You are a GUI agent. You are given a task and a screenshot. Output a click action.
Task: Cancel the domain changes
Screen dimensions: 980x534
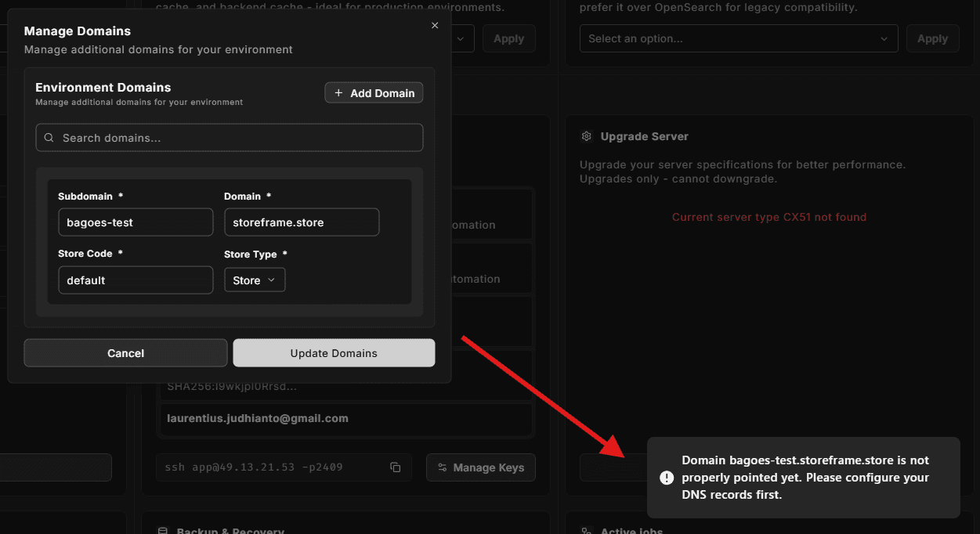click(x=125, y=353)
